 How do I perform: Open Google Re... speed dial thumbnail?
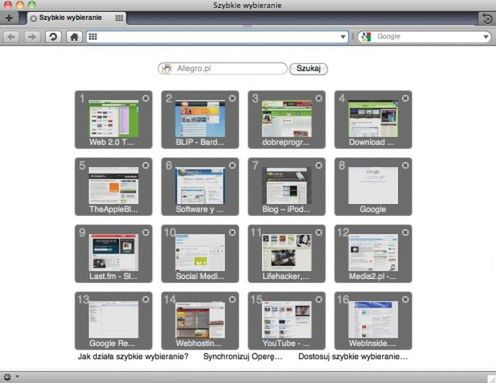[x=114, y=321]
